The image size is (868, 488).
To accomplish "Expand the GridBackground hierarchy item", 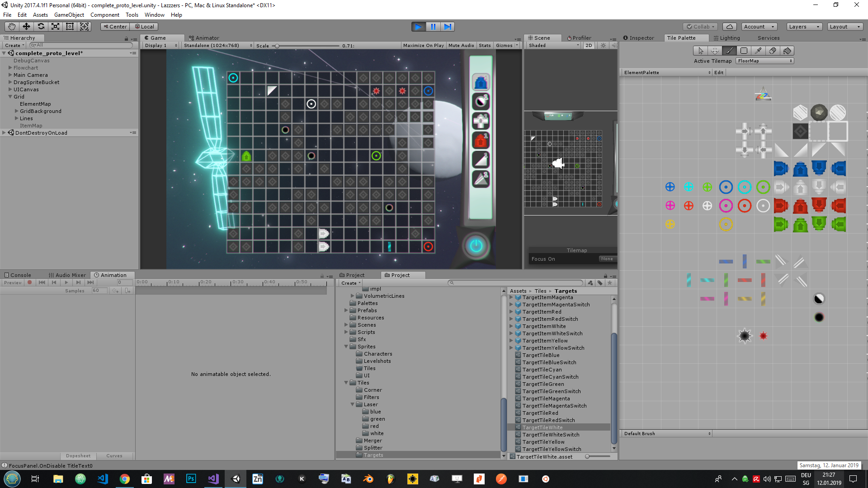I will coord(17,111).
